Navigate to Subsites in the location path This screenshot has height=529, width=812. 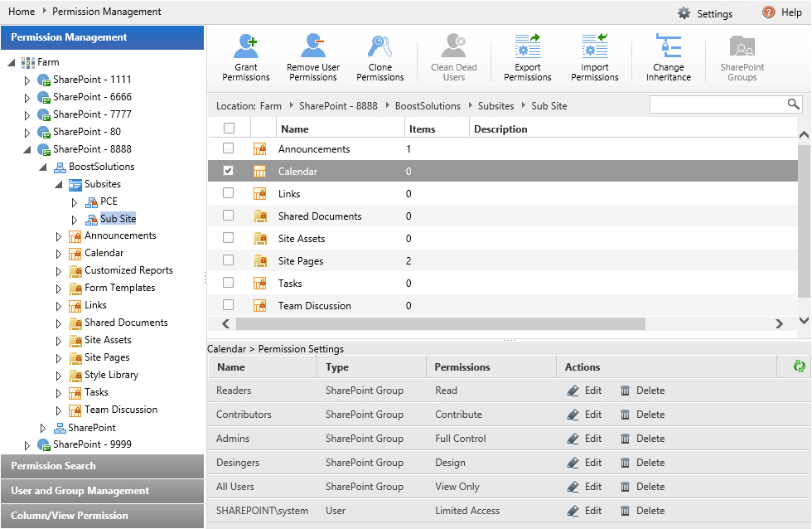[x=495, y=105]
